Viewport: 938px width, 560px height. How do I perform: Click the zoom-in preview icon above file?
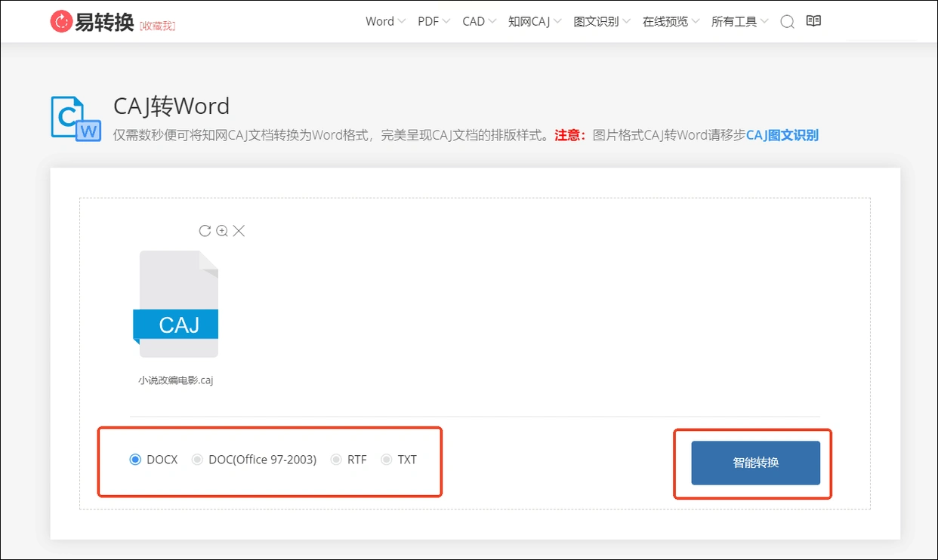point(222,231)
